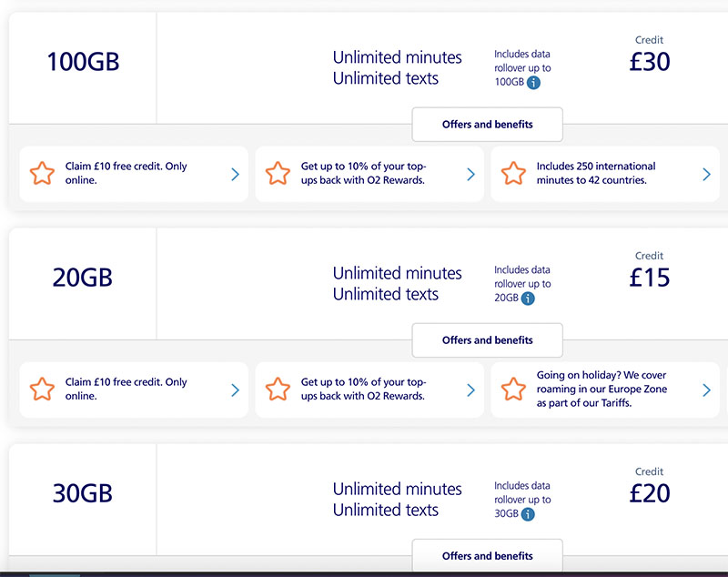Click star icon on 250 international minutes offer
Viewport: 728px width, 577px height.
513,174
